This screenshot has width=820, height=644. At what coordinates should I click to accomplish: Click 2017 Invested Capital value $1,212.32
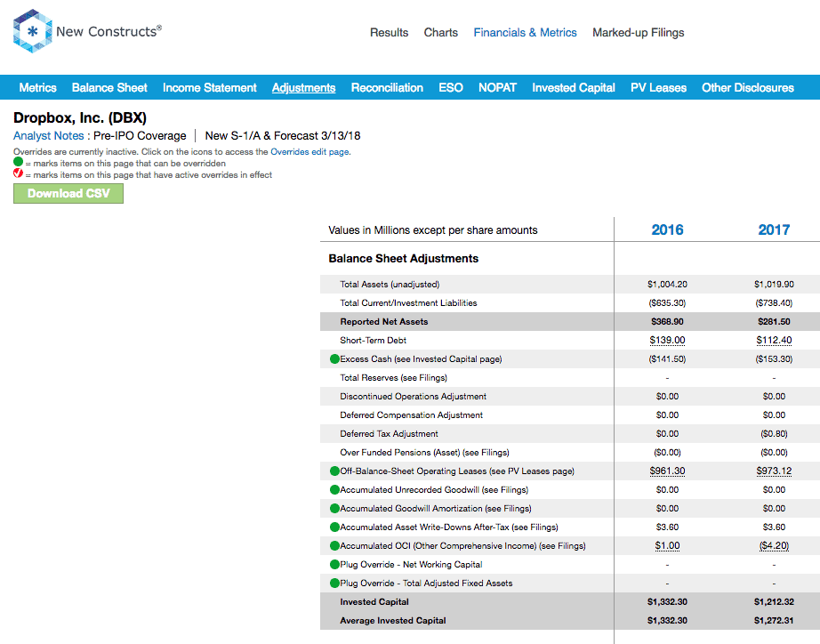[774, 601]
